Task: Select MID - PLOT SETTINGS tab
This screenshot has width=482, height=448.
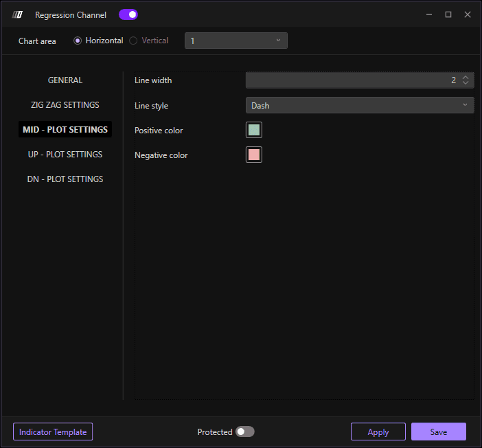Action: [x=65, y=130]
